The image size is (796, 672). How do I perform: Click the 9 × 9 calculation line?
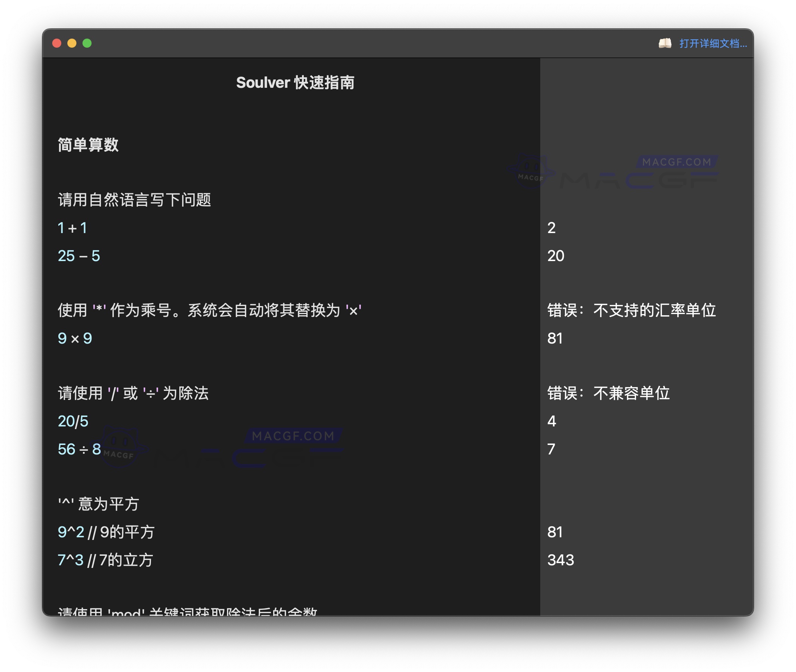[75, 338]
